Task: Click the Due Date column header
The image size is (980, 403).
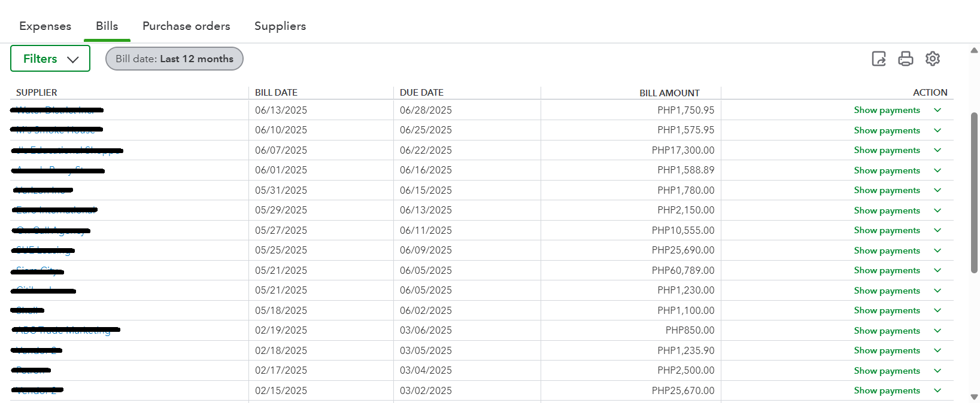Action: coord(421,93)
